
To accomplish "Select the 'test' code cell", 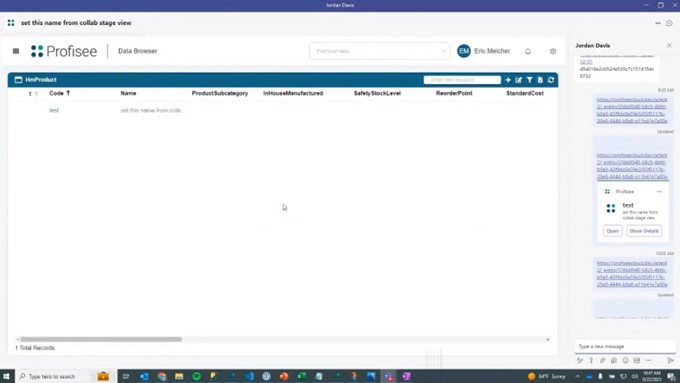I will pos(54,110).
